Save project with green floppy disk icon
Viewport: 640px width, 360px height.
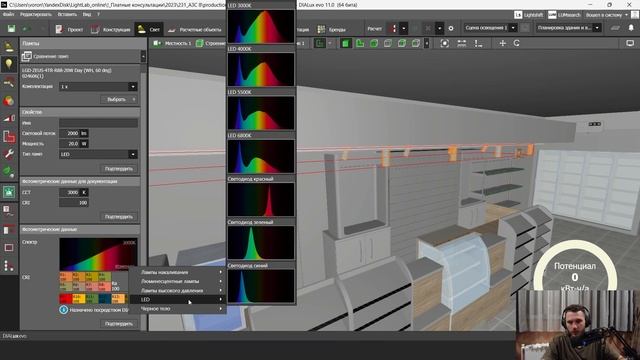pos(11,29)
